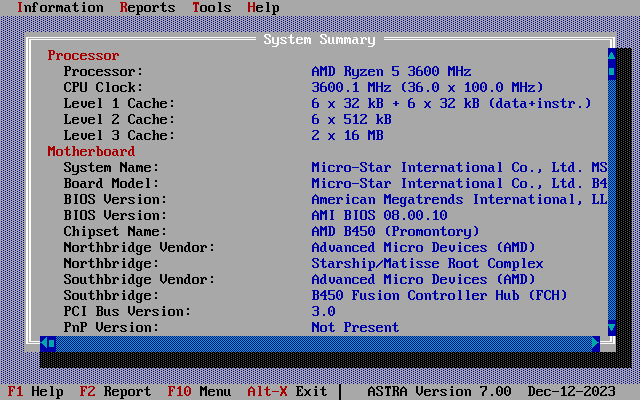Click the 'Processor:' row label
Image resolution: width=640 pixels, height=400 pixels.
click(x=103, y=71)
